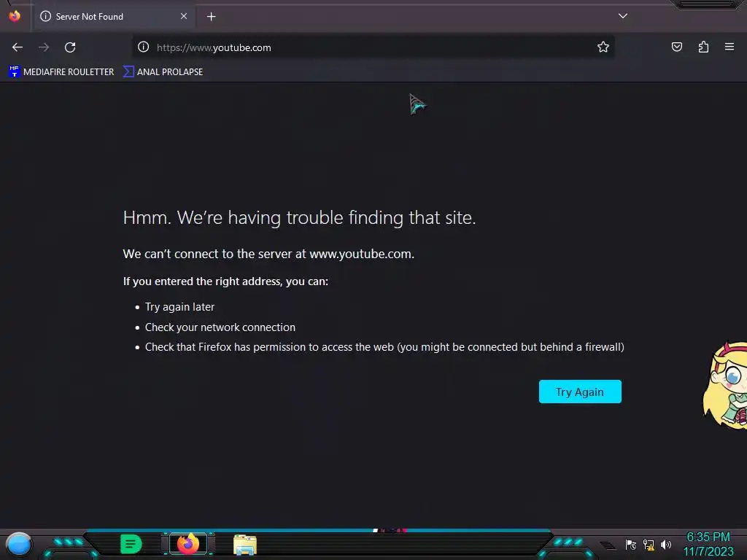Screen dimensions: 747x560
Task: Open network status tray icon
Action: 649,545
